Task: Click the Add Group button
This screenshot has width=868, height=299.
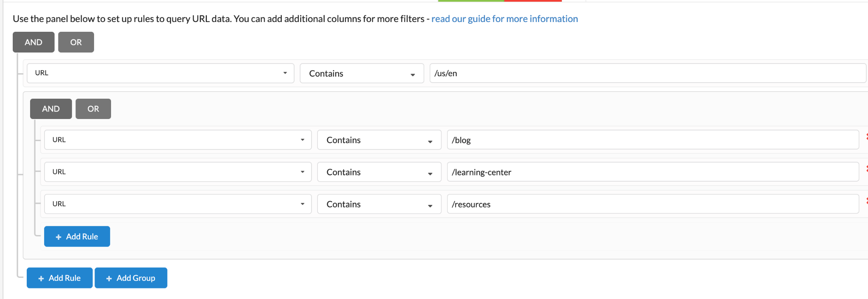Action: [131, 278]
